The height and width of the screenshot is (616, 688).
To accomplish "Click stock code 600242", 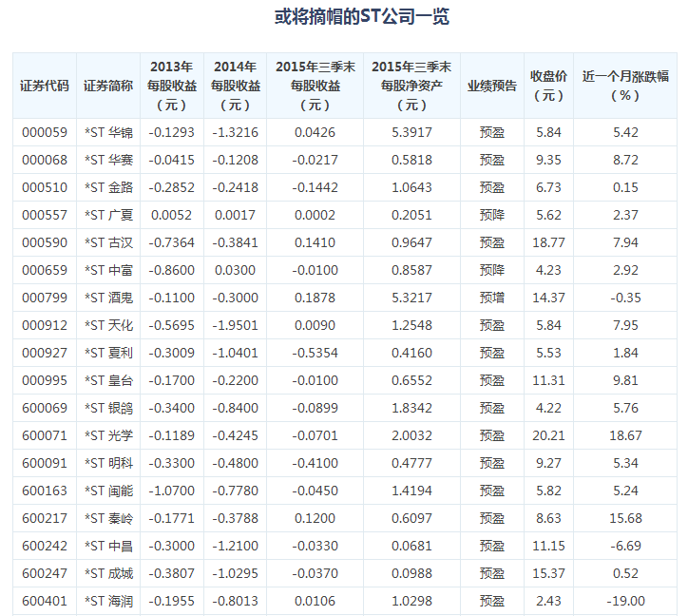I will pyautogui.click(x=45, y=546).
